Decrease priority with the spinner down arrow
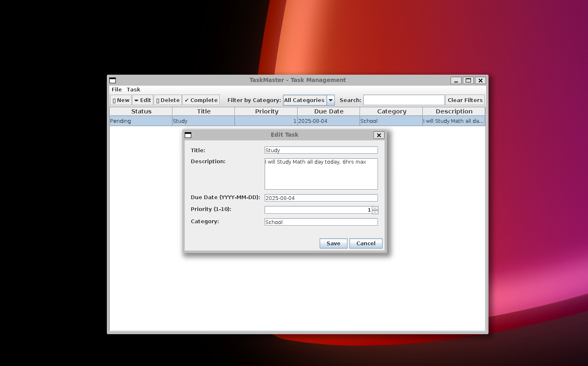 click(374, 212)
